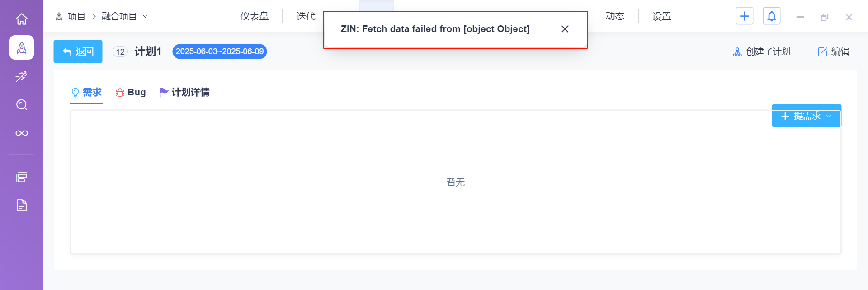The image size is (868, 290).
Task: Open the stacked-list Kanban icon in sidebar
Action: pyautogui.click(x=22, y=177)
